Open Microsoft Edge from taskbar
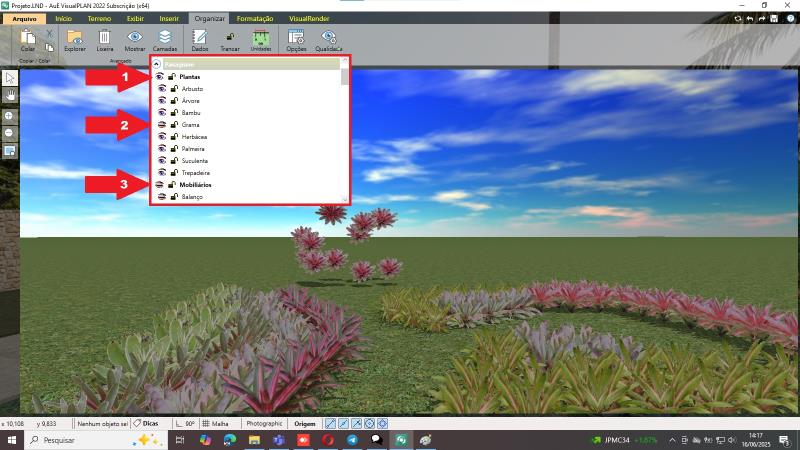800x450 pixels. point(230,440)
